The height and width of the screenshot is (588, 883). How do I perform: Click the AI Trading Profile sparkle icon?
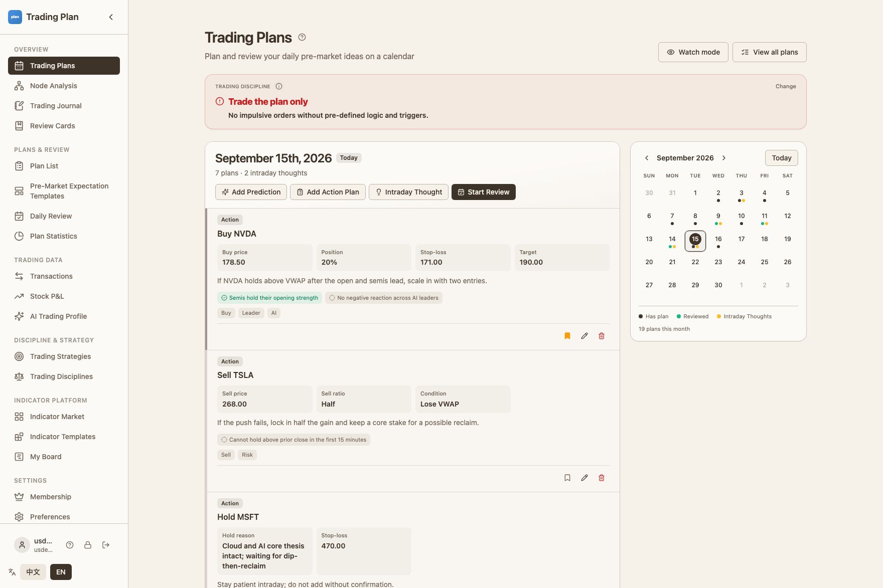click(19, 316)
